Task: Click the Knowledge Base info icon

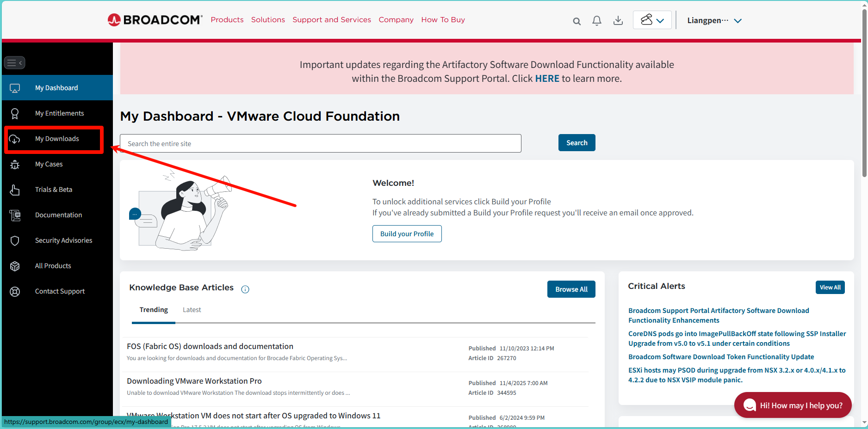Action: click(245, 289)
